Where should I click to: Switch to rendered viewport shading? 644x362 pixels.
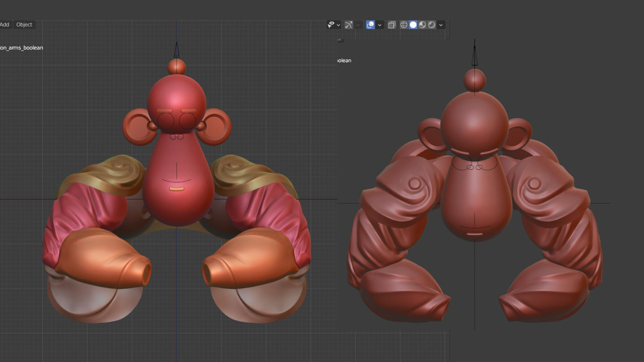432,25
